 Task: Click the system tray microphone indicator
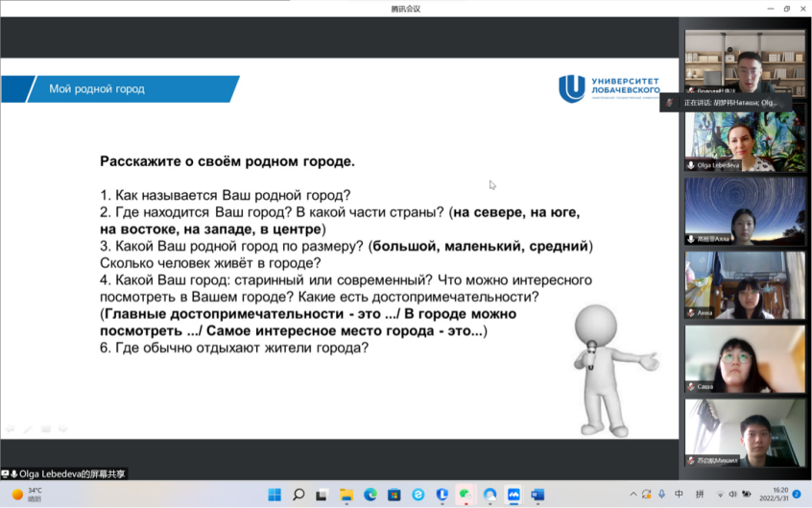pyautogui.click(x=661, y=495)
